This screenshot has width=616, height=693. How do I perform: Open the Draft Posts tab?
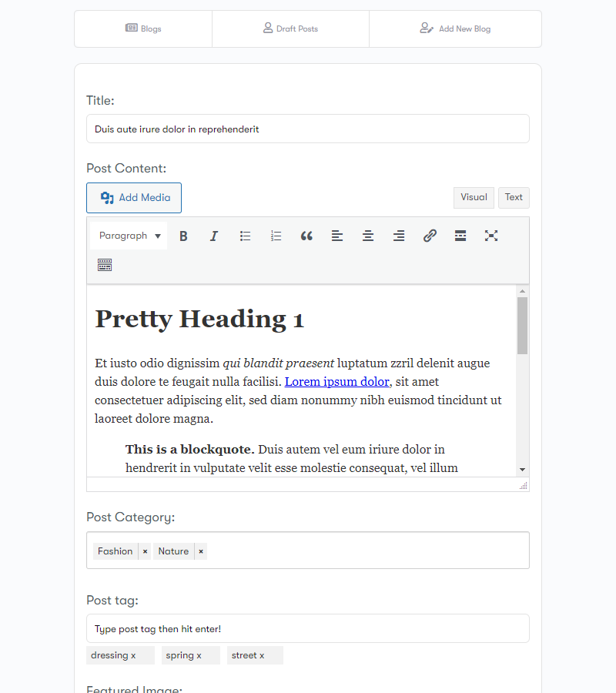tap(290, 28)
